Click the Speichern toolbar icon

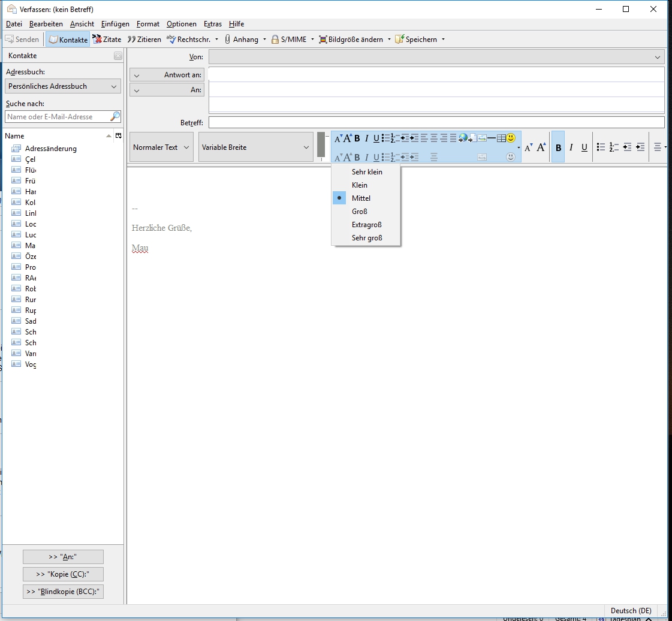click(x=399, y=40)
